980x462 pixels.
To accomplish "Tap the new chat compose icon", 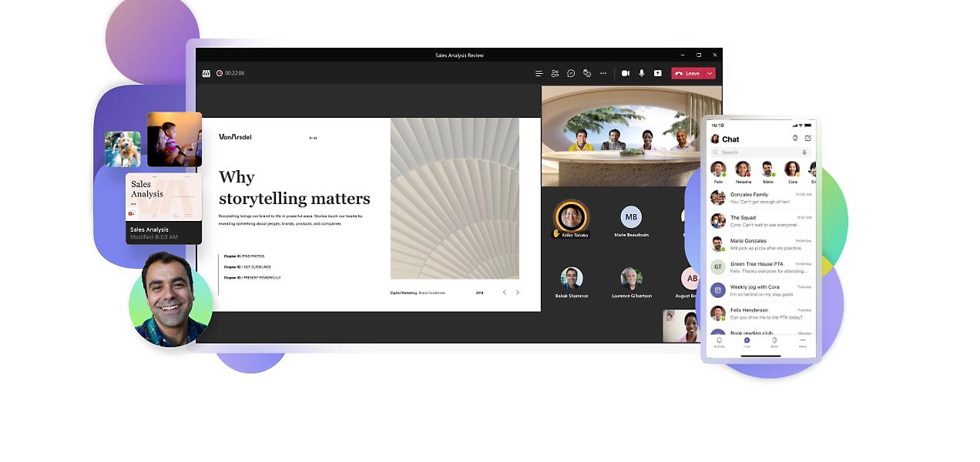I will click(808, 138).
